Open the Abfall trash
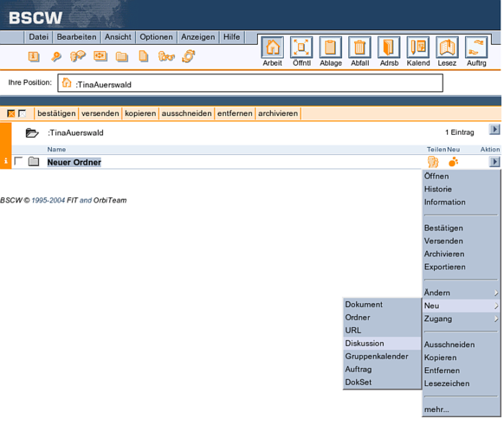 tap(360, 51)
